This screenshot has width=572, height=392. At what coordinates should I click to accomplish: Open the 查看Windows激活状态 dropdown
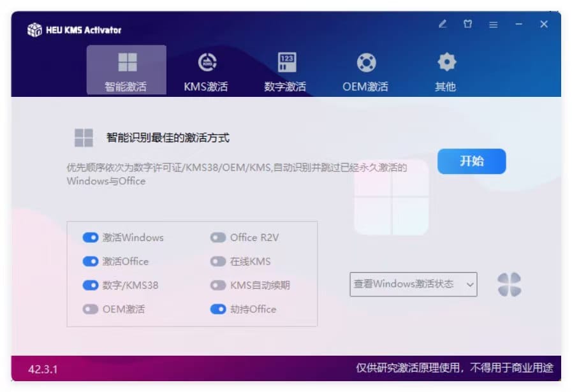413,284
